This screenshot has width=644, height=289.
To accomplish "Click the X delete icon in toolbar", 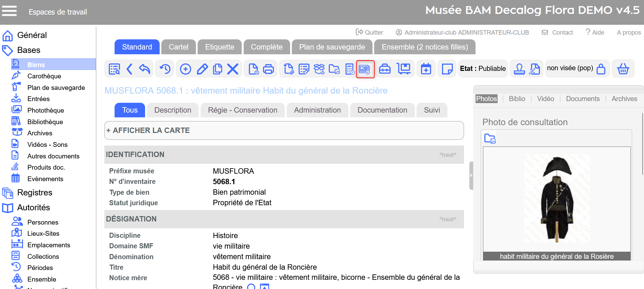I will (233, 69).
